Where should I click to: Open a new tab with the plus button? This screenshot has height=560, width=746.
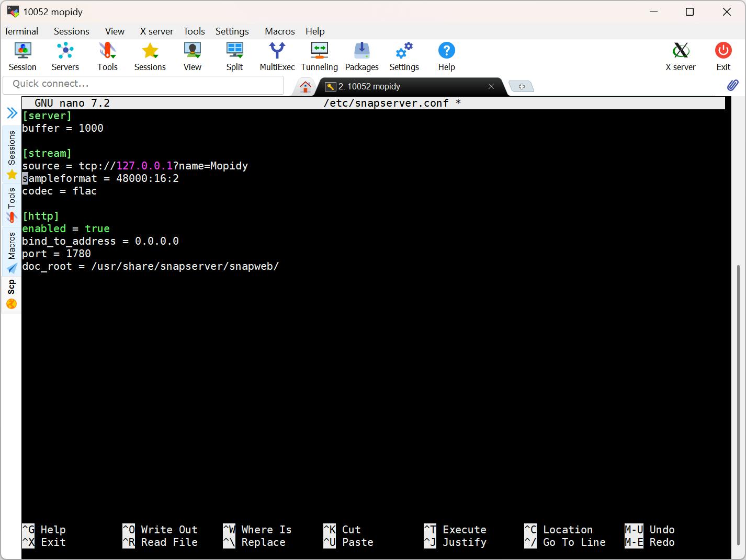pos(522,86)
